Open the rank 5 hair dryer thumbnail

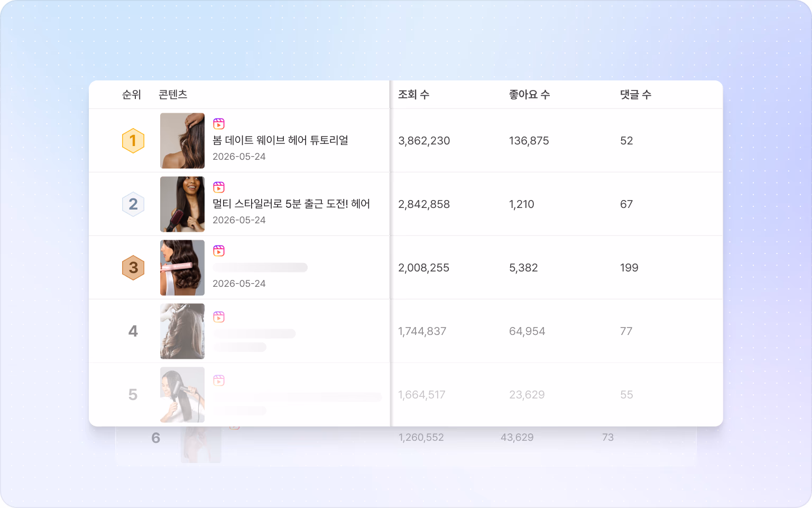coord(182,395)
